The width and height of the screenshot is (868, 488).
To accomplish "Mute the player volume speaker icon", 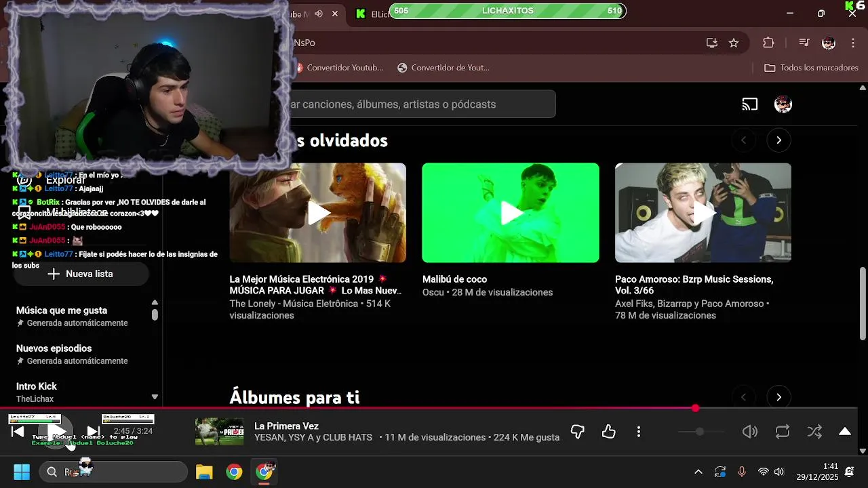I will tap(750, 432).
